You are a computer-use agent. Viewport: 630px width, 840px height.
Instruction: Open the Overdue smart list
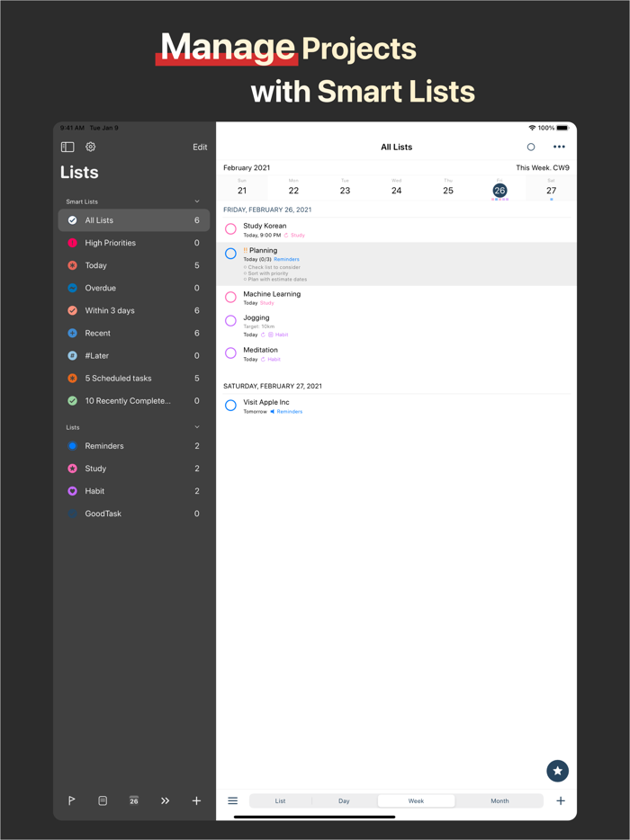point(134,288)
